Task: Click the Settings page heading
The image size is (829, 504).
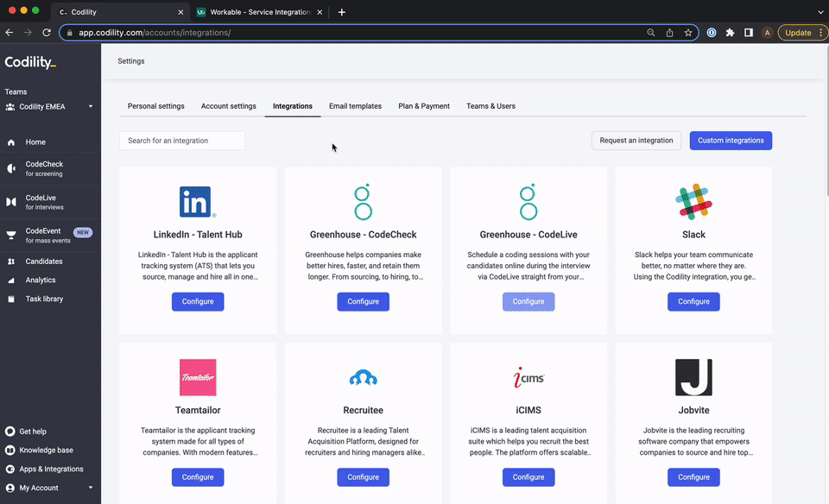Action: pyautogui.click(x=131, y=61)
